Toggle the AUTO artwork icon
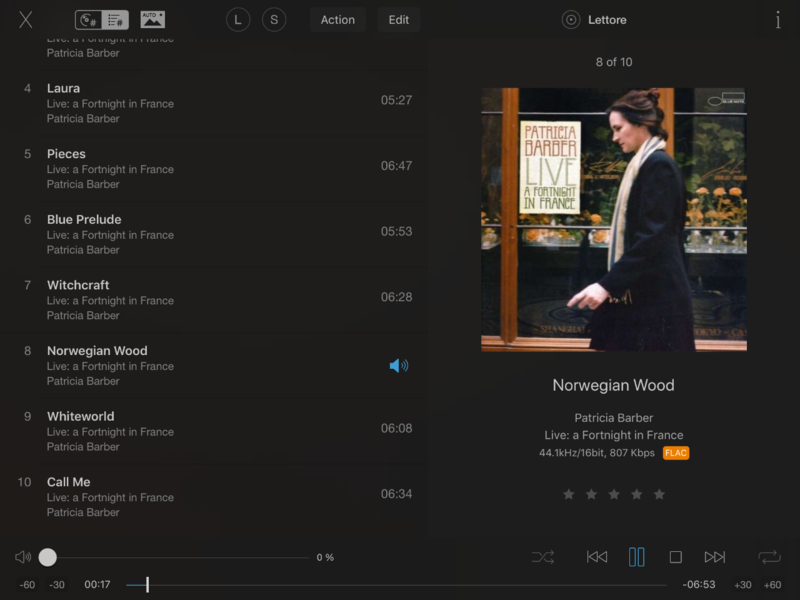 click(x=152, y=19)
